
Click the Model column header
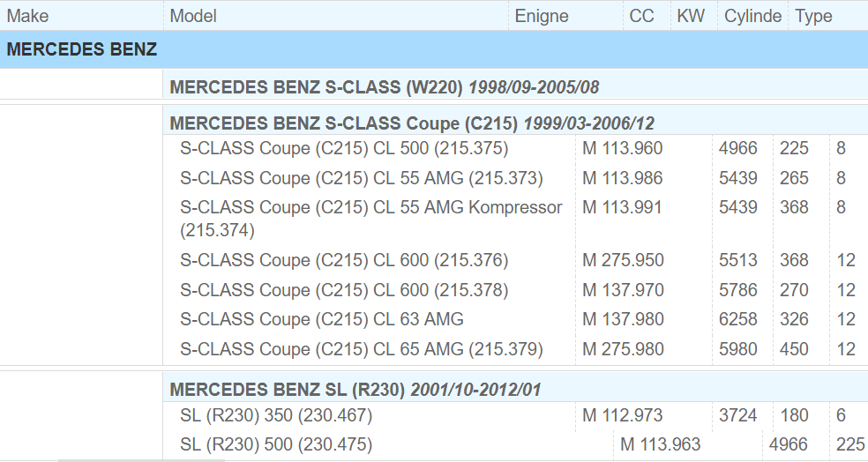(x=193, y=16)
